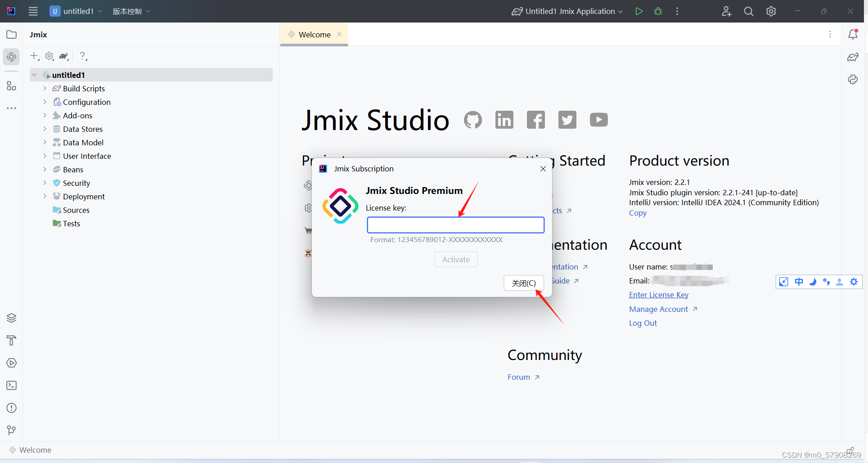This screenshot has width=868, height=463.
Task: Toggle punctuation mode in IME toolbar
Action: click(827, 282)
